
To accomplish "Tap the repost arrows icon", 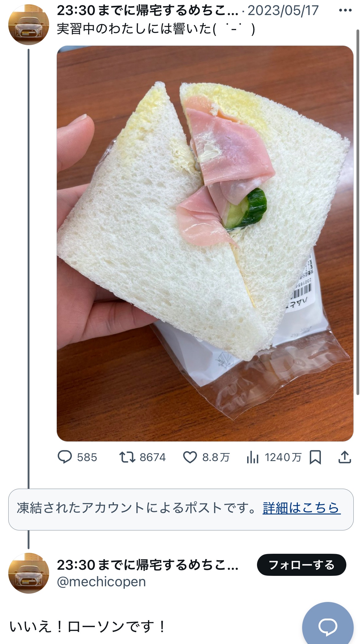I will 127,457.
